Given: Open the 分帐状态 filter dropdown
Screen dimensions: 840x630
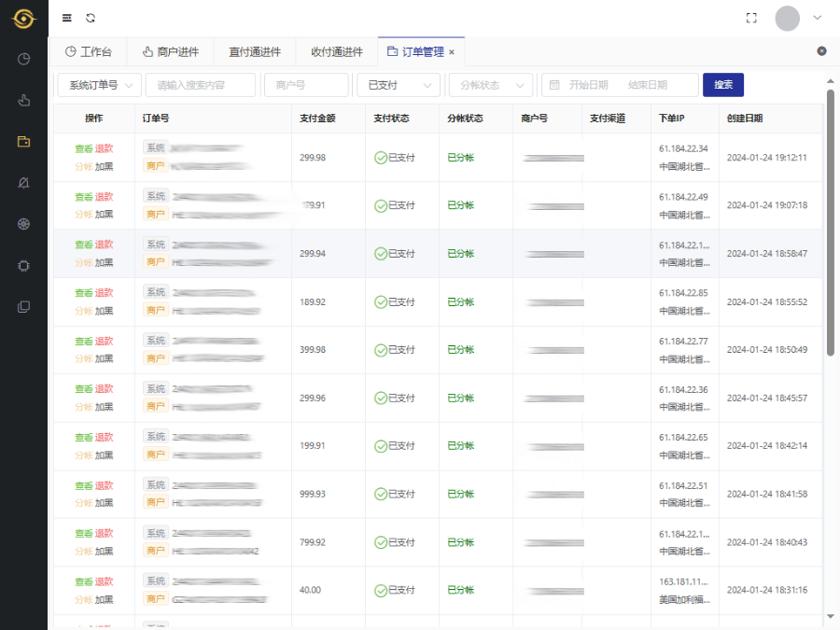Looking at the screenshot, I should coord(491,85).
